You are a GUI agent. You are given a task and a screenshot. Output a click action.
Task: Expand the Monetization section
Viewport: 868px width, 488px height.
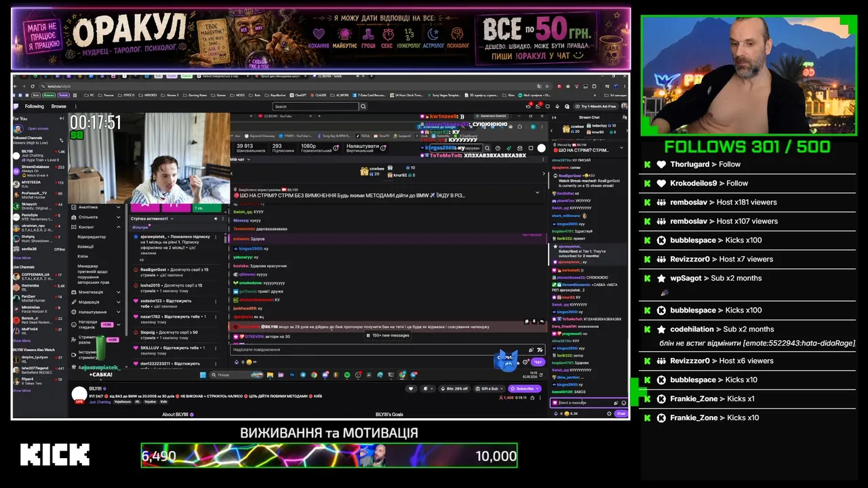point(119,292)
